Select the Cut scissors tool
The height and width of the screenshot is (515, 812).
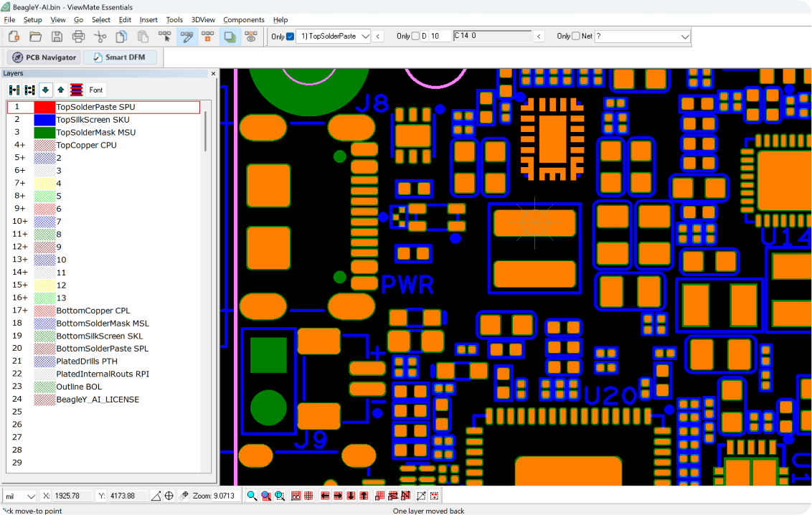100,37
